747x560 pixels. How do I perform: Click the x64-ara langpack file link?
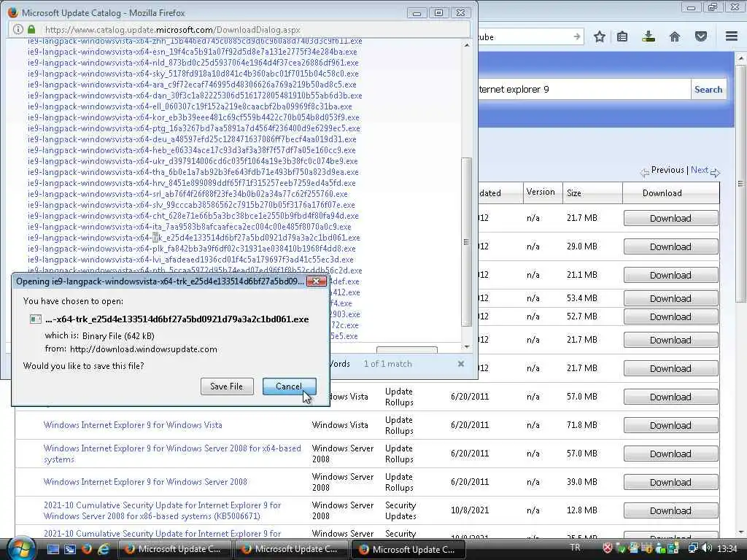[x=192, y=85]
